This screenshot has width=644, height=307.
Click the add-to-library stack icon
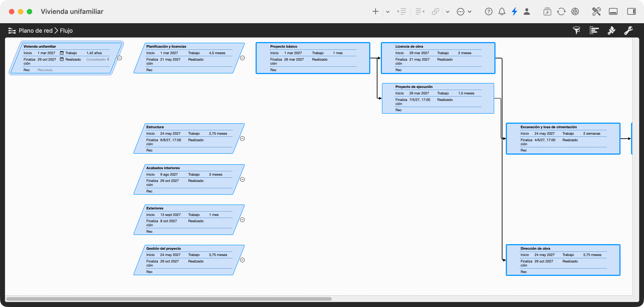click(x=547, y=11)
